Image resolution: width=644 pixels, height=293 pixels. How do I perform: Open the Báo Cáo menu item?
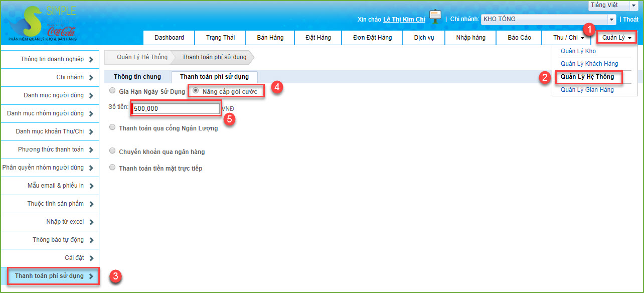(x=519, y=38)
